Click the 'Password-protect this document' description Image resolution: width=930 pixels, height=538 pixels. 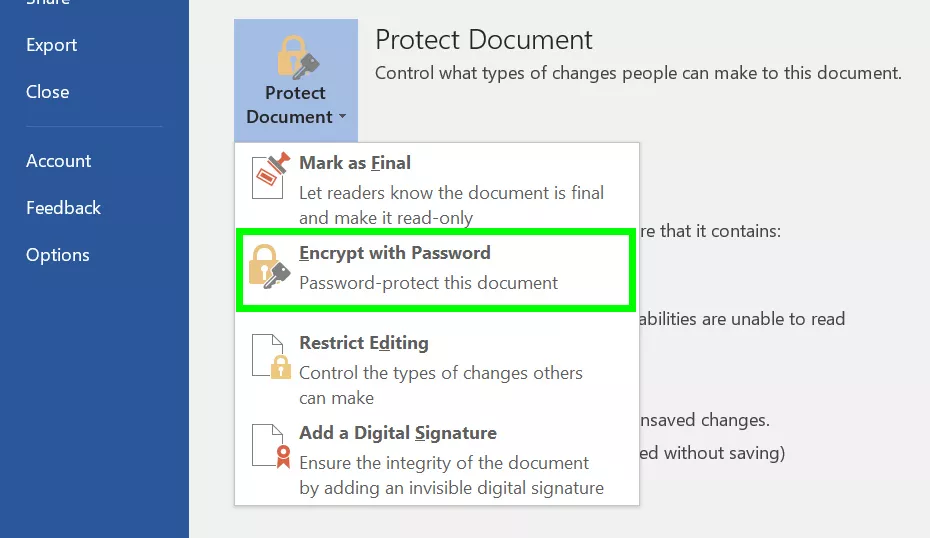[x=428, y=283]
